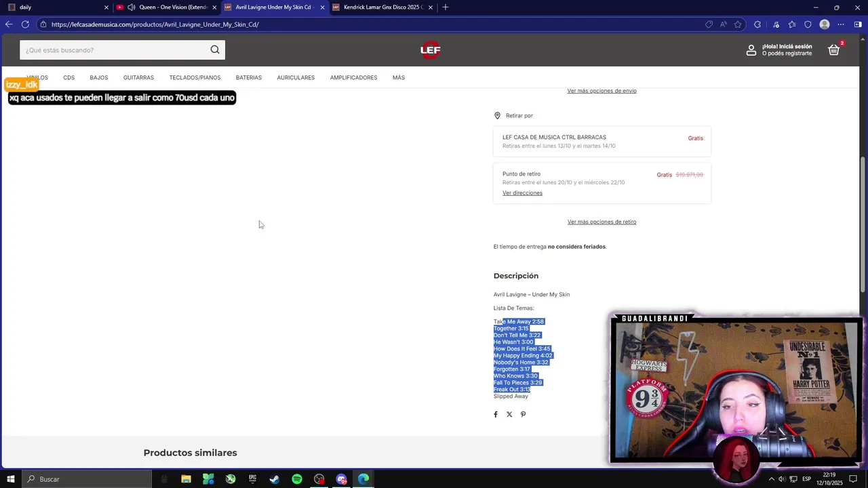Screen dimensions: 868x488
Task: Click 'Ver más opciones de envío' link
Action: pos(601,91)
